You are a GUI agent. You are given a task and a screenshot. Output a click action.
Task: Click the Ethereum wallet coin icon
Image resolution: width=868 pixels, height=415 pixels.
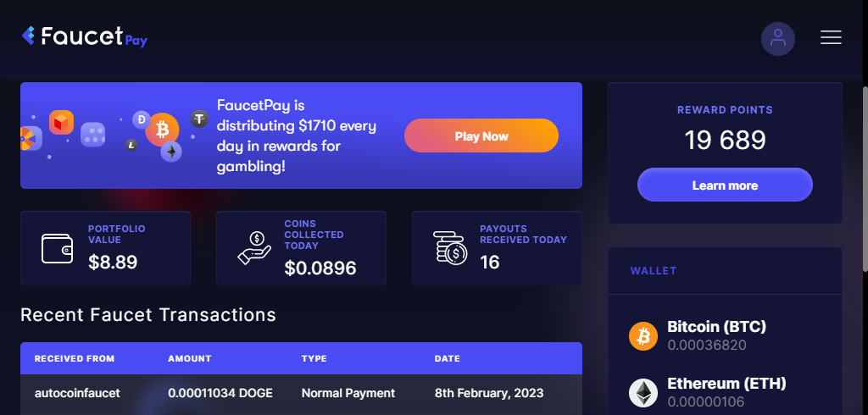(643, 393)
